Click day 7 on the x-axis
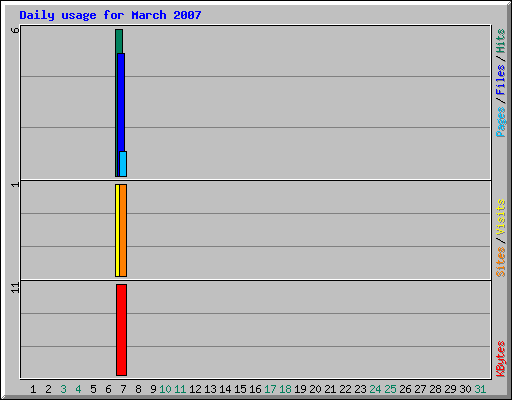This screenshot has height=400, width=512. (x=123, y=389)
